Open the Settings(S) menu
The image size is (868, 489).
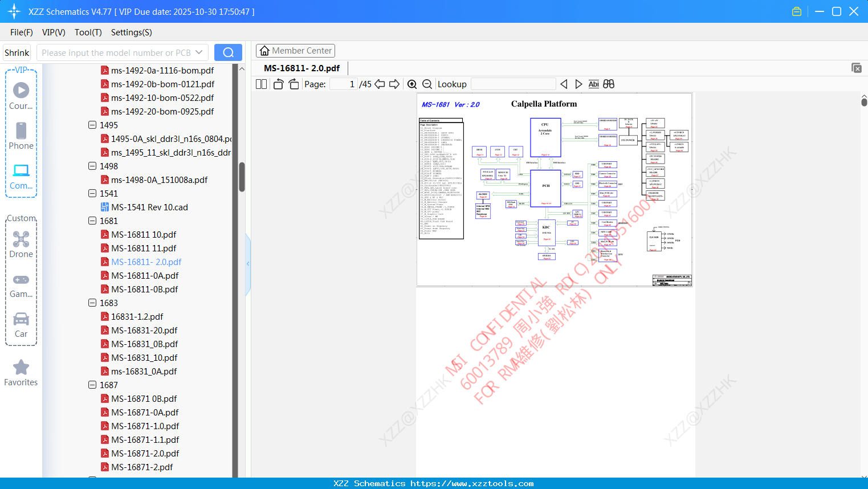132,32
